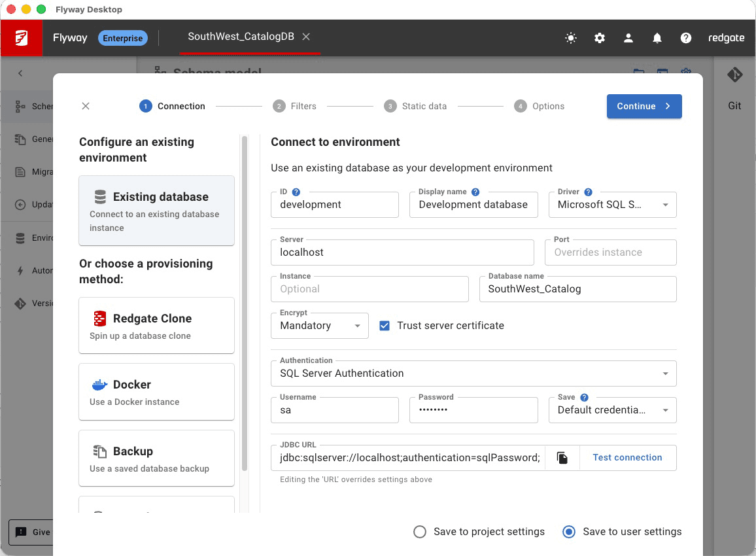Choose the Redgate Clone provisioning method
Screen dimensions: 756x556
tap(157, 326)
